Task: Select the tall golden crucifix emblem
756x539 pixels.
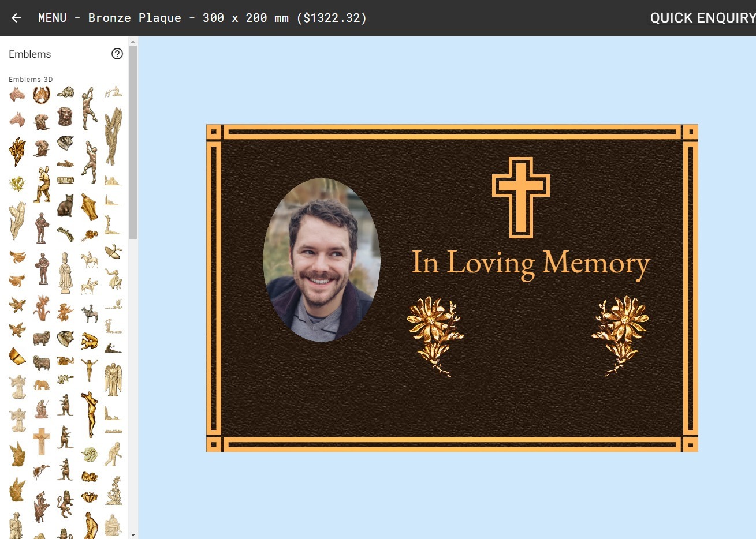Action: click(x=89, y=414)
